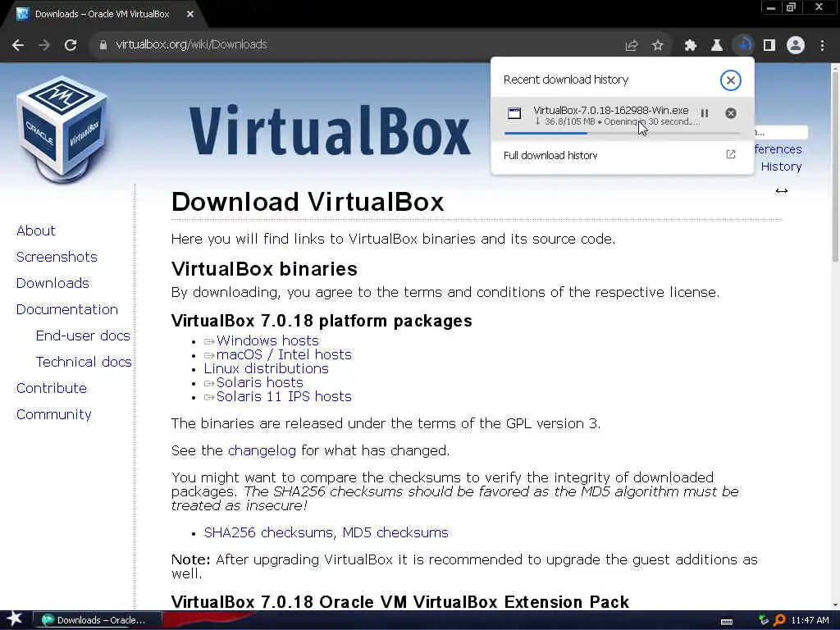Click the 11:47 AM clock
Screen dimensions: 840x630
(810, 620)
